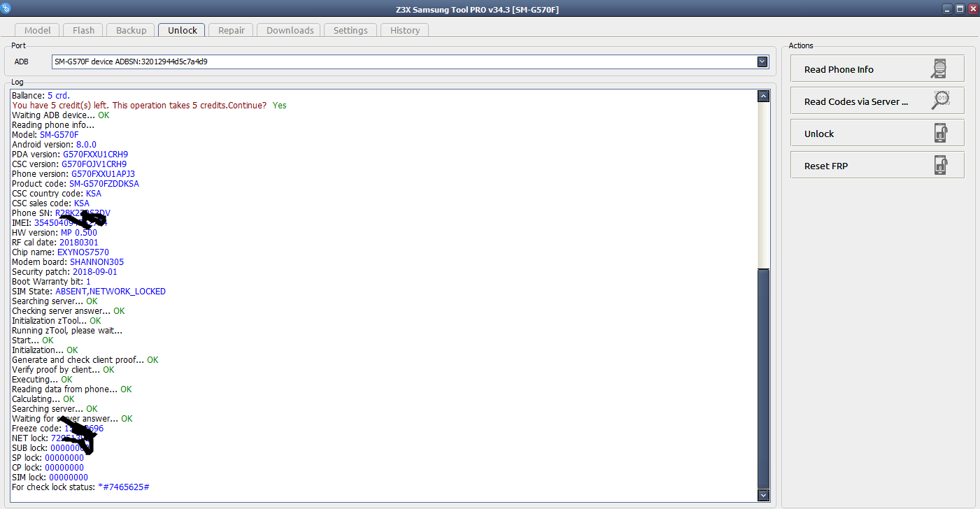Click the RF cal date 20180301 line
Image resolution: width=980 pixels, height=509 pixels.
click(x=55, y=243)
